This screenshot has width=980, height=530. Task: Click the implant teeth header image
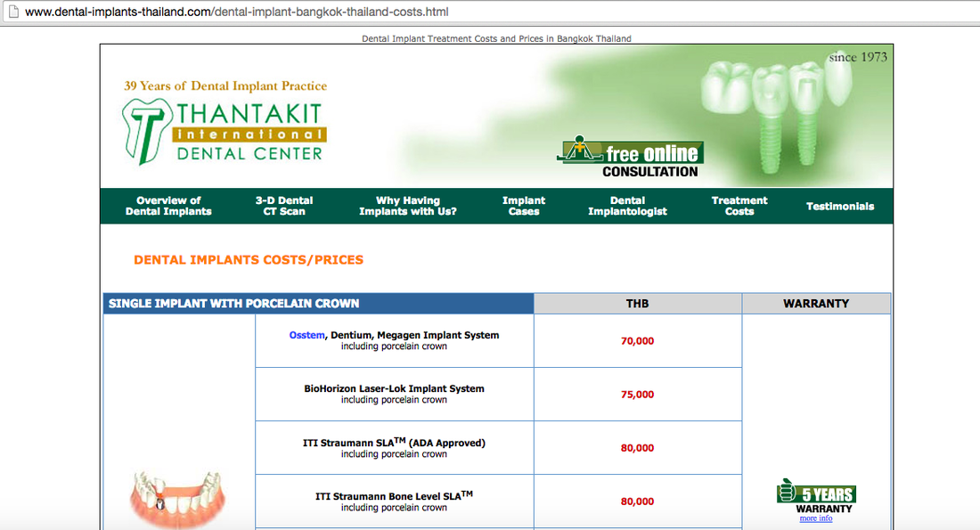pyautogui.click(x=775, y=112)
